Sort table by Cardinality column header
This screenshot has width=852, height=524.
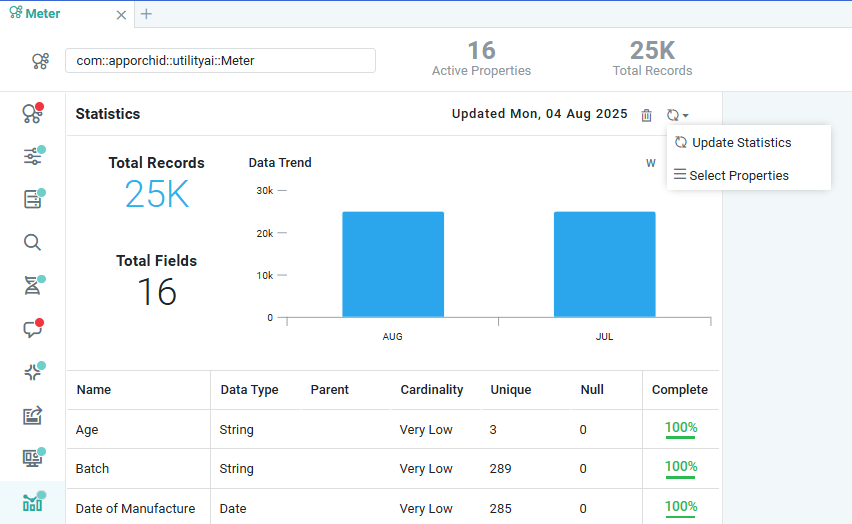coord(431,390)
